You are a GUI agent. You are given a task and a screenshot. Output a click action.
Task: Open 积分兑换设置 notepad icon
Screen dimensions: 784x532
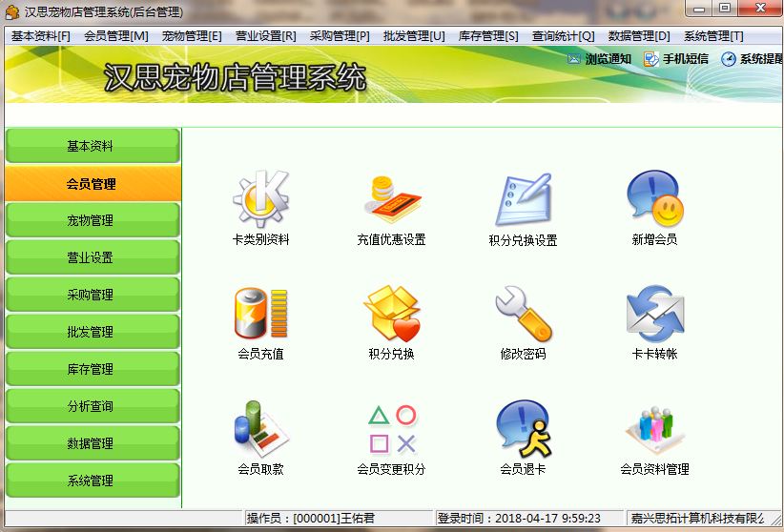point(523,200)
